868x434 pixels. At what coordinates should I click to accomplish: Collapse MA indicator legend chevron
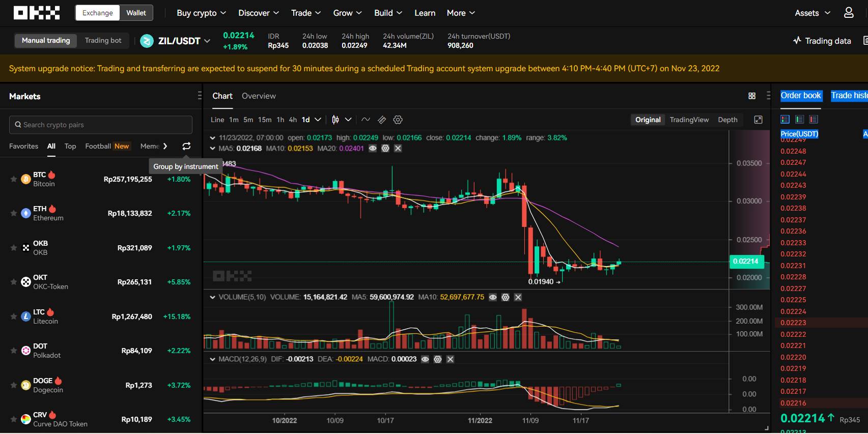(x=212, y=148)
